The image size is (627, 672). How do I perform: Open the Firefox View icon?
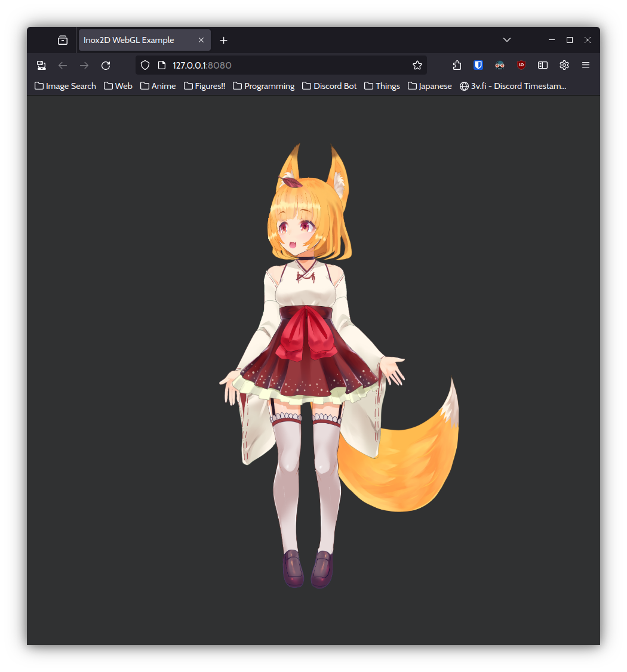tap(63, 41)
